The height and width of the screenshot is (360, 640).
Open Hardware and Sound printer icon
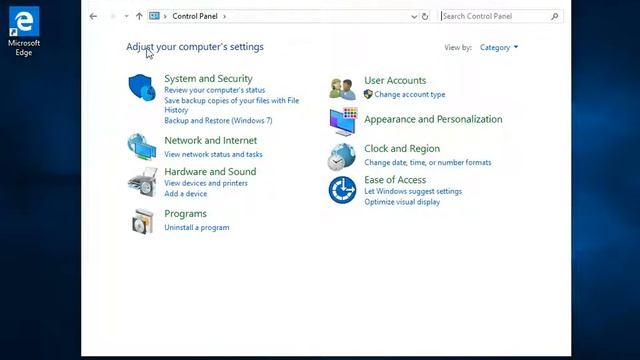click(142, 182)
